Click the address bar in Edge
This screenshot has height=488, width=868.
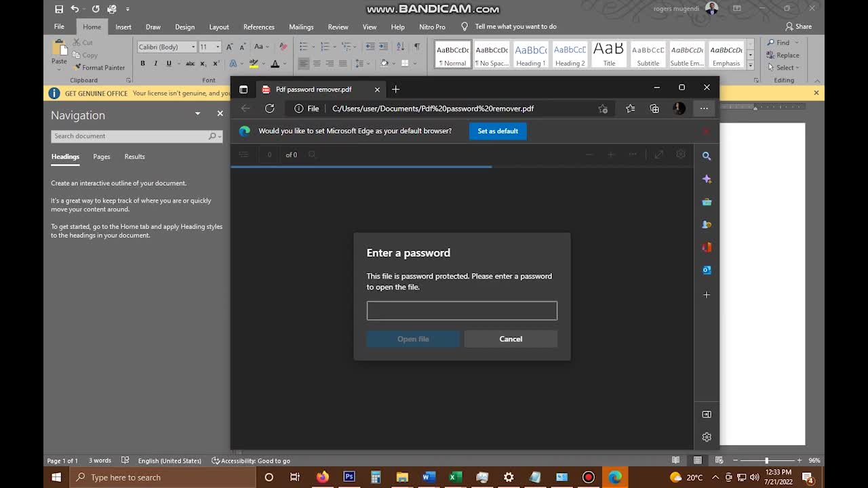coord(450,108)
